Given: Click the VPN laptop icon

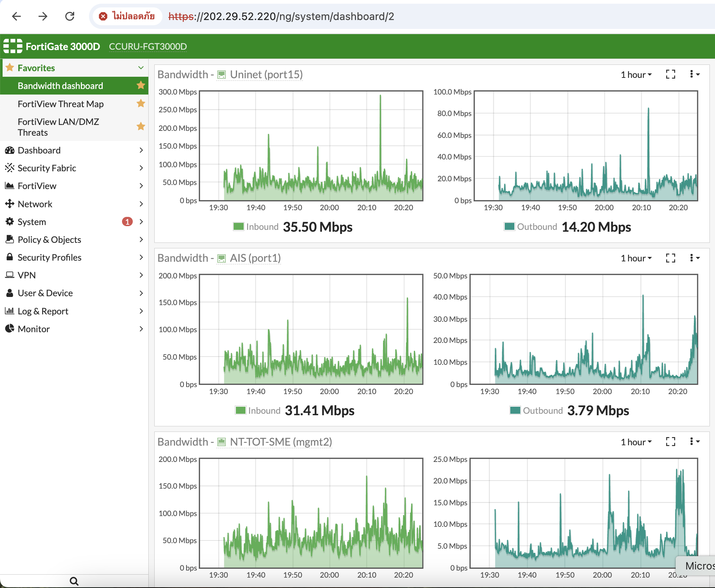Looking at the screenshot, I should tap(10, 275).
